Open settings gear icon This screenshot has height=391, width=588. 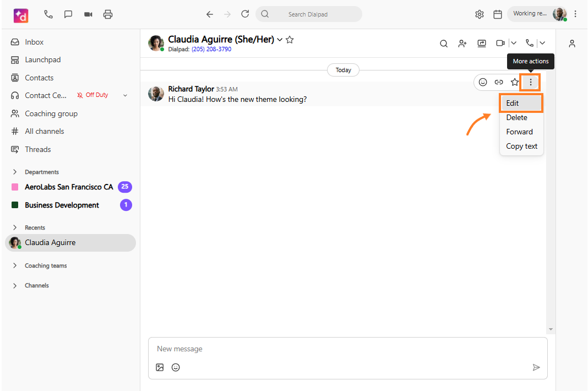point(479,14)
